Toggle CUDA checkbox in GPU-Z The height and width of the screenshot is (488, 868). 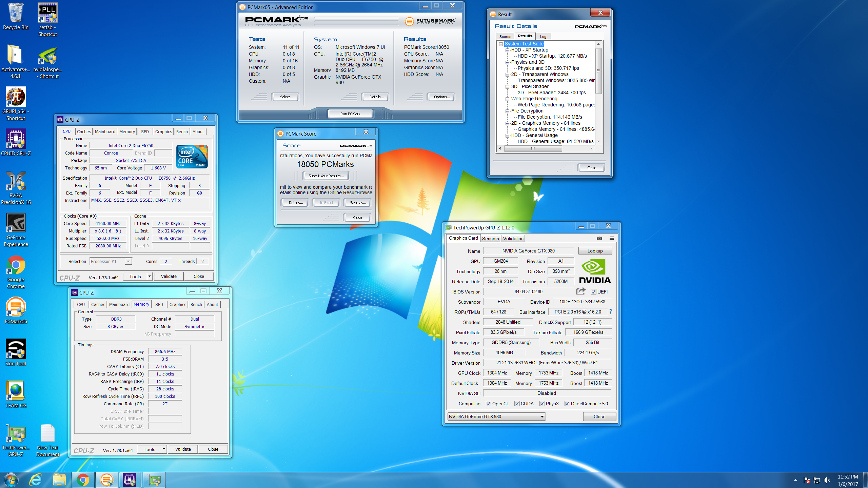[x=517, y=404]
